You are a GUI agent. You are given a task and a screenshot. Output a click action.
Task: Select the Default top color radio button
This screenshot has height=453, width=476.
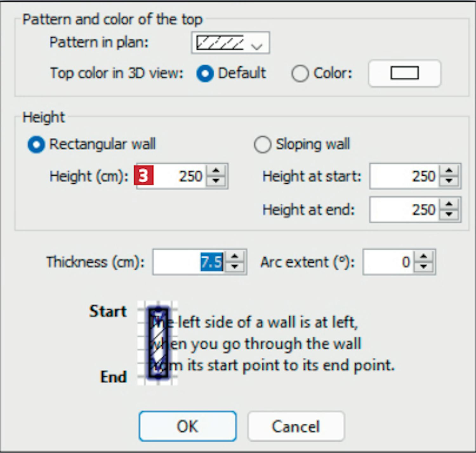pyautogui.click(x=205, y=73)
